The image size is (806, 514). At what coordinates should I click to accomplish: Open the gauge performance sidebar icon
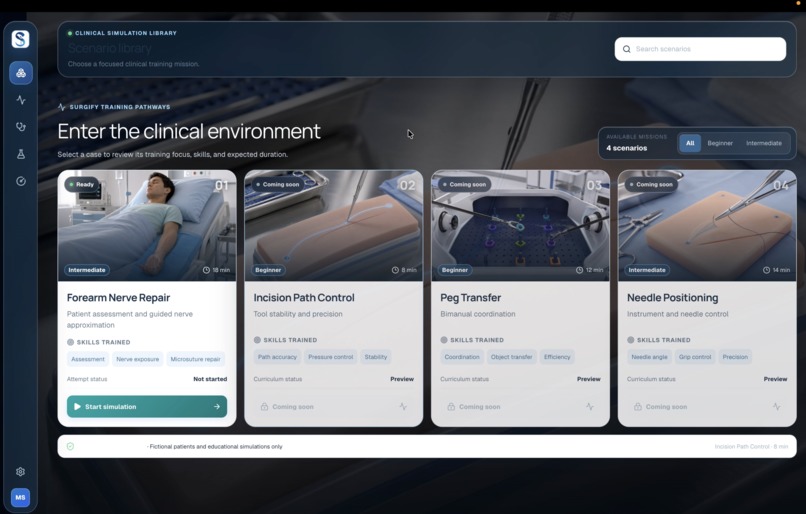point(21,181)
